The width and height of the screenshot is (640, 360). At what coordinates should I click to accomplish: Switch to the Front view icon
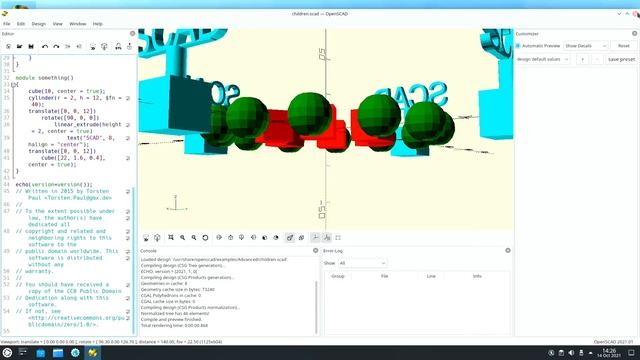coord(264,238)
